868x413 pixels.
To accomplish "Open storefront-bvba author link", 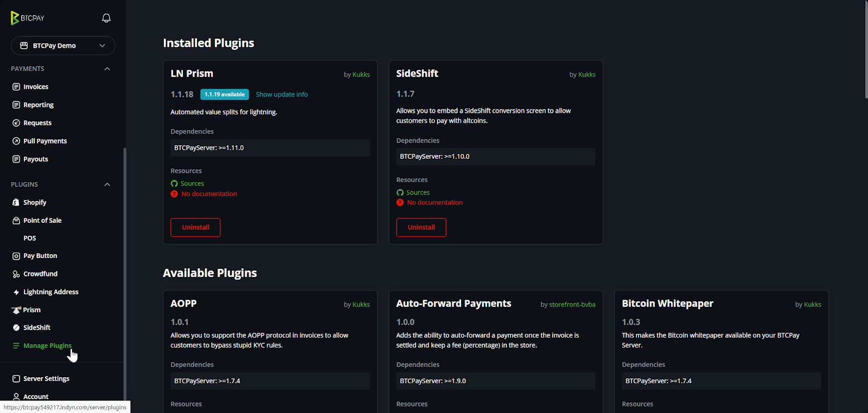I will [572, 305].
